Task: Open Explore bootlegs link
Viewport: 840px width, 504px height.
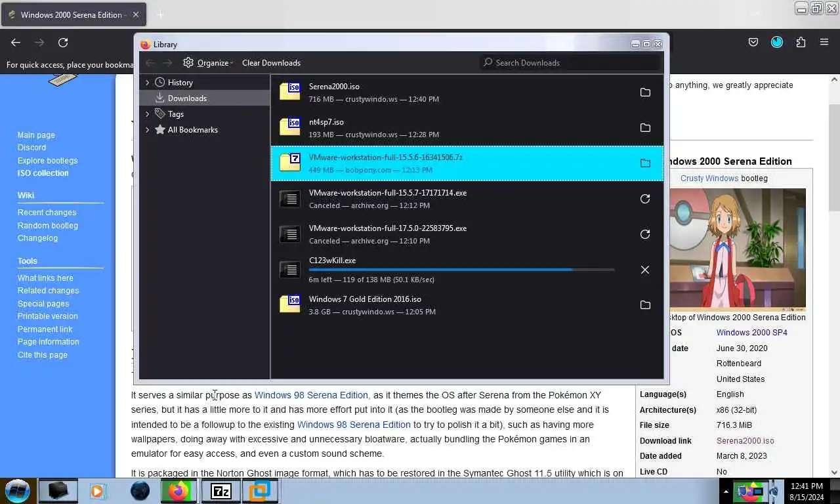Action: coord(47,161)
